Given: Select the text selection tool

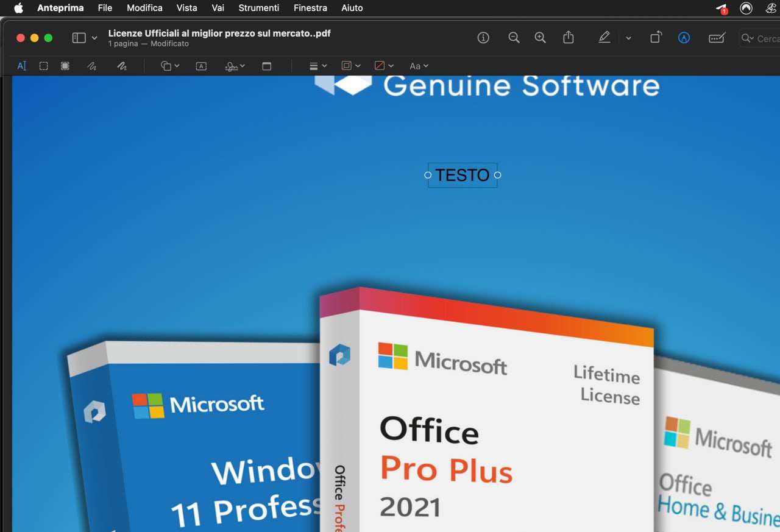Looking at the screenshot, I should tap(22, 66).
